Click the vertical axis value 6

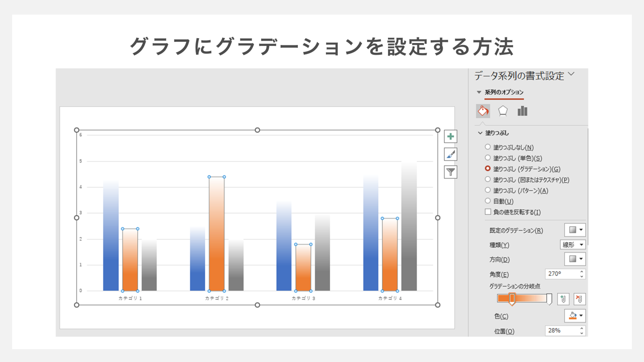[x=81, y=135]
